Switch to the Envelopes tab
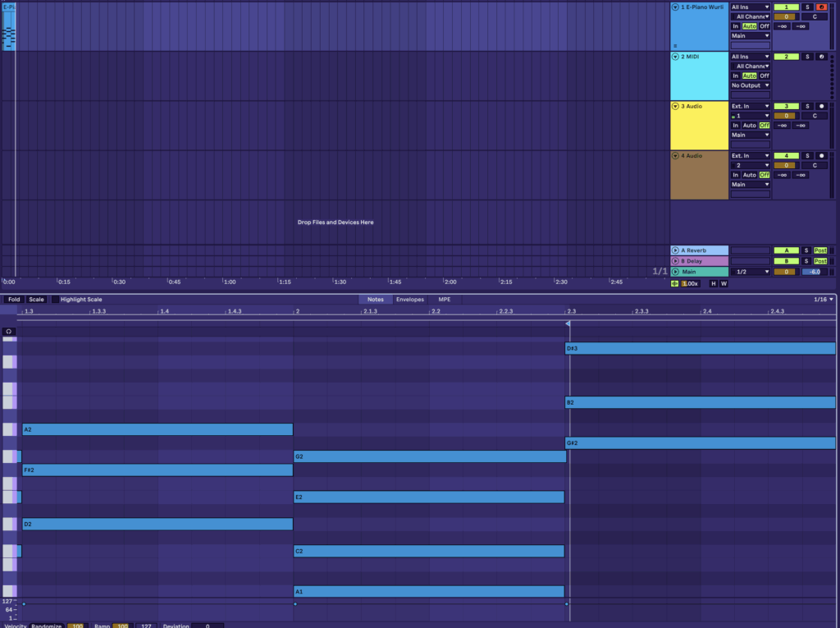 coord(410,300)
